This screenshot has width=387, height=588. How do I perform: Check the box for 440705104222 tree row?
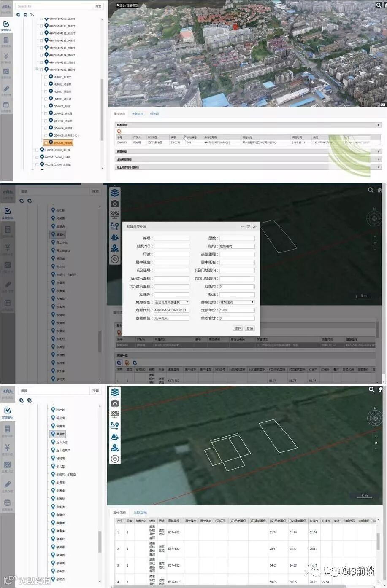click(41, 70)
